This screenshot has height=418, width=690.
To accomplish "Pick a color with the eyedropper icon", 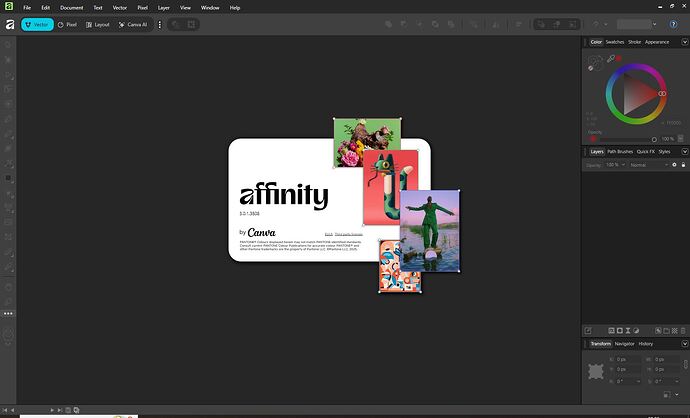I will [x=611, y=58].
